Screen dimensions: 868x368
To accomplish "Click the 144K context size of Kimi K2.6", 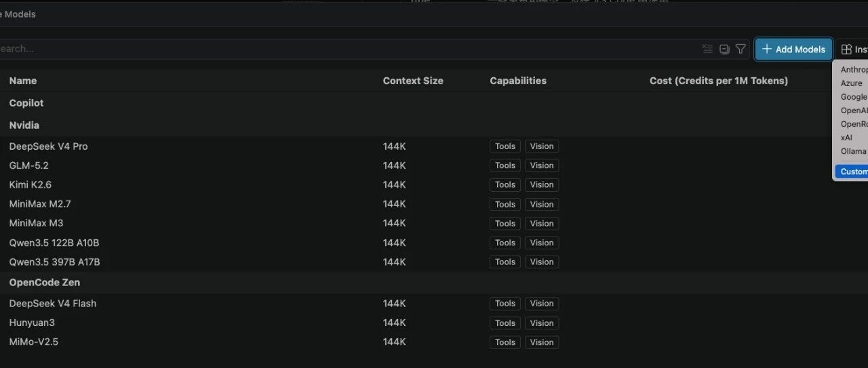I will click(395, 184).
